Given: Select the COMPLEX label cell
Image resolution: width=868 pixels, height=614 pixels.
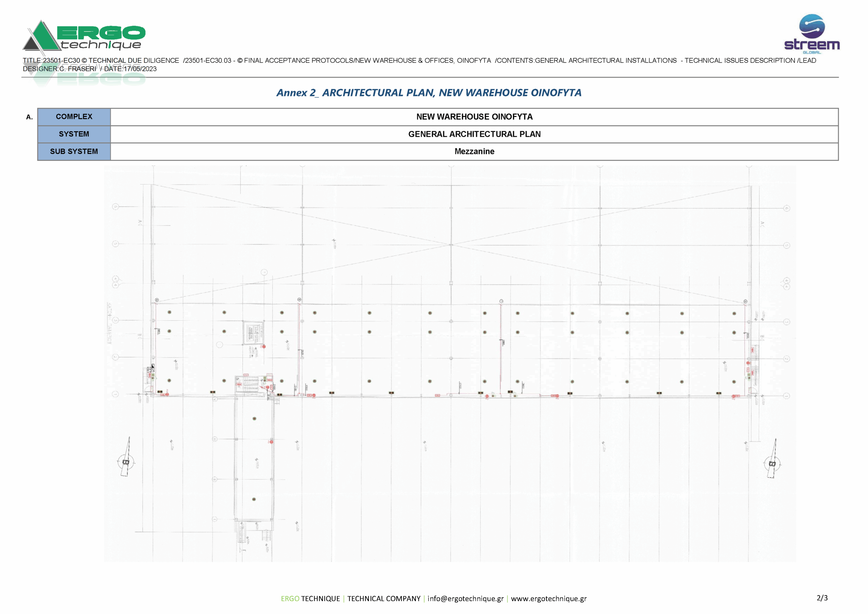Looking at the screenshot, I should click(x=74, y=116).
